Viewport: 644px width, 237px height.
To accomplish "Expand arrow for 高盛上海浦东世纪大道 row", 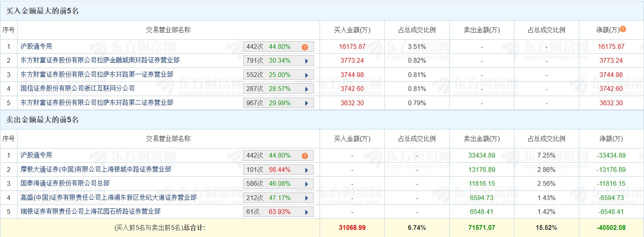I will pos(306,198).
